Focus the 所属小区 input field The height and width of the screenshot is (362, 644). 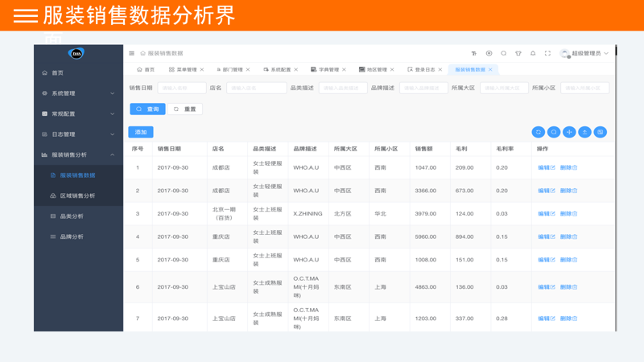(x=585, y=88)
